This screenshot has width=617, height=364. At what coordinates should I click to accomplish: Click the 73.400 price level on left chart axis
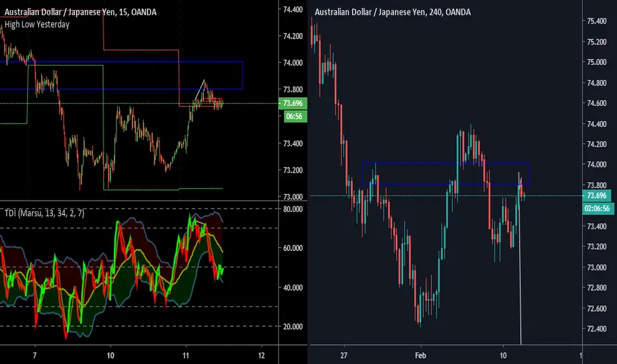pos(293,144)
